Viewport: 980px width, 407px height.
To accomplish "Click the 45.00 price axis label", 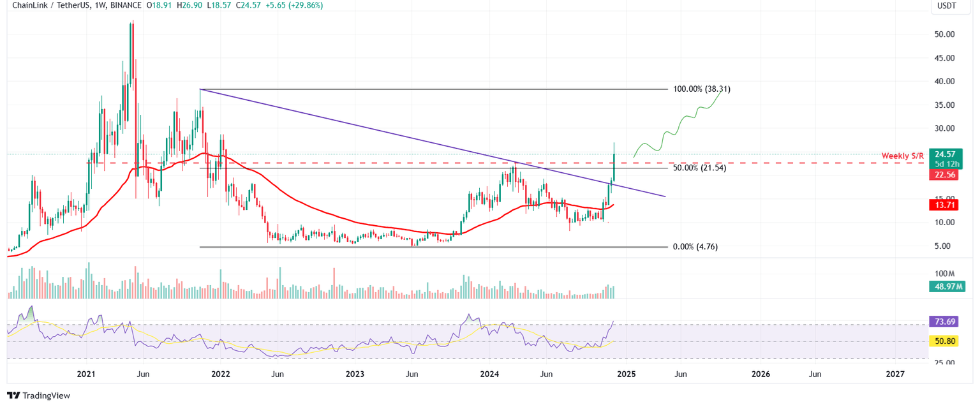I will tap(944, 58).
